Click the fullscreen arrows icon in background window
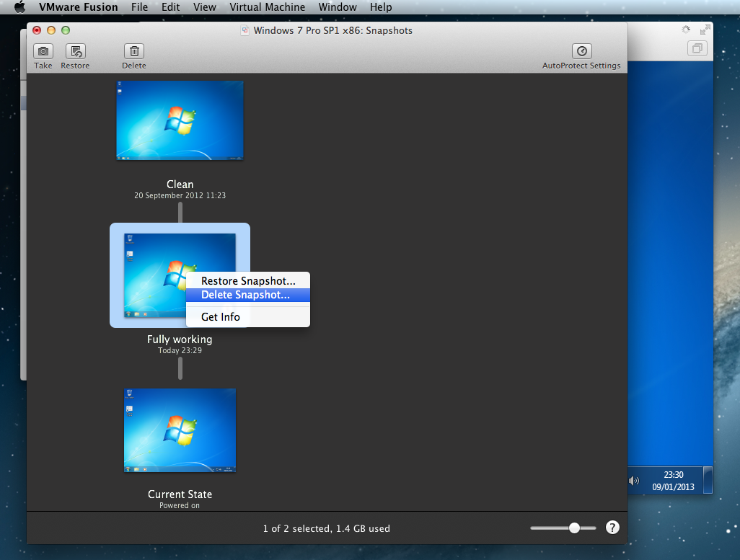The height and width of the screenshot is (560, 740). [x=704, y=30]
